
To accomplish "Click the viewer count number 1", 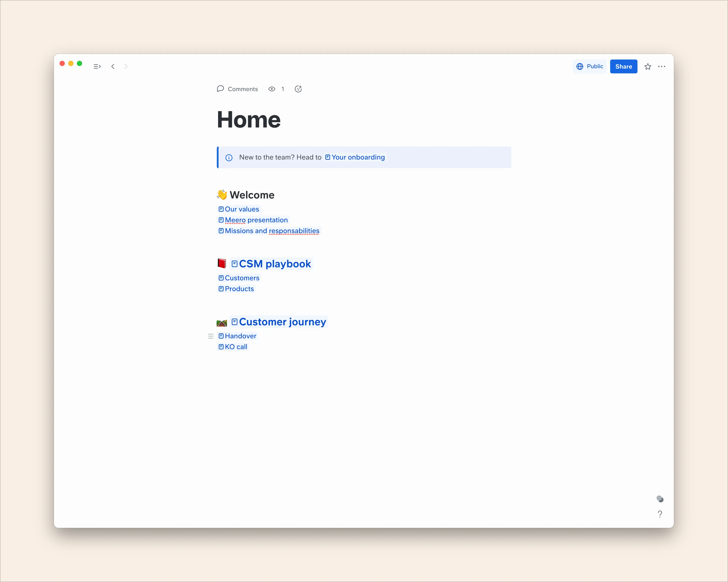I will (283, 89).
